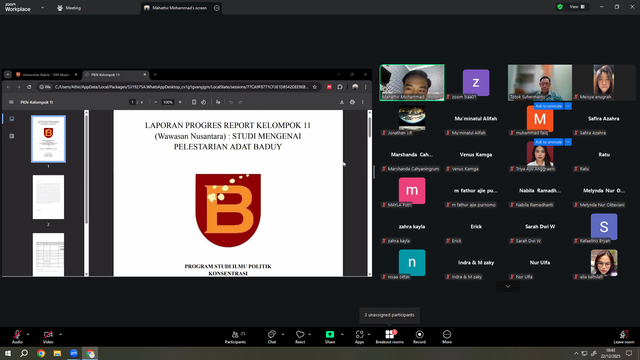This screenshot has width=640, height=360.
Task: Click the green Share screen button
Action: pyautogui.click(x=330, y=337)
